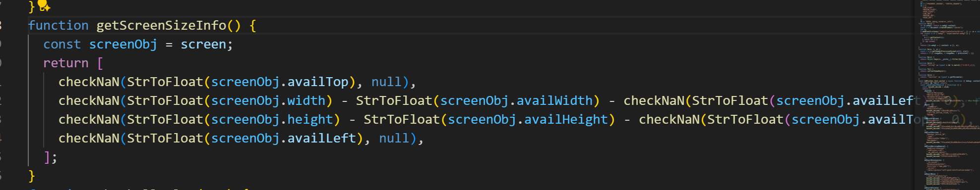Open the lightbulb code actions icon
The height and width of the screenshot is (190, 980).
coord(44,6)
